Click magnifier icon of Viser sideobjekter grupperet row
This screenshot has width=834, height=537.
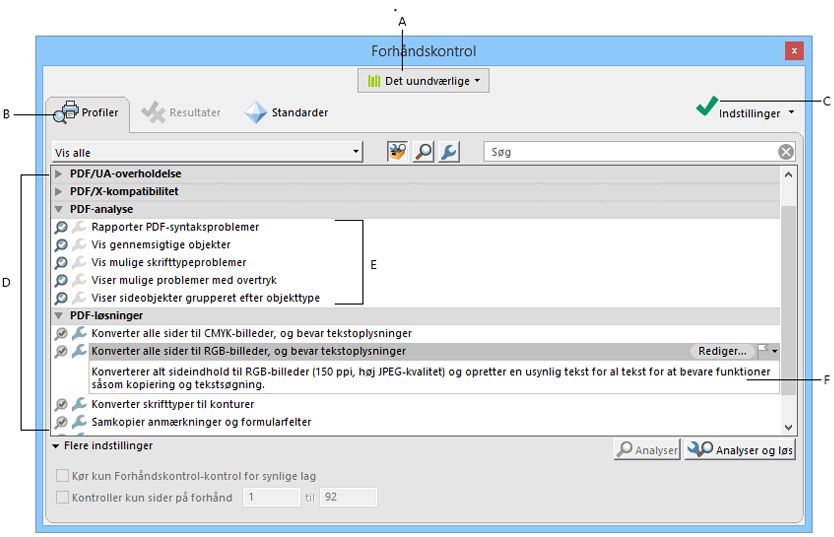click(x=61, y=298)
